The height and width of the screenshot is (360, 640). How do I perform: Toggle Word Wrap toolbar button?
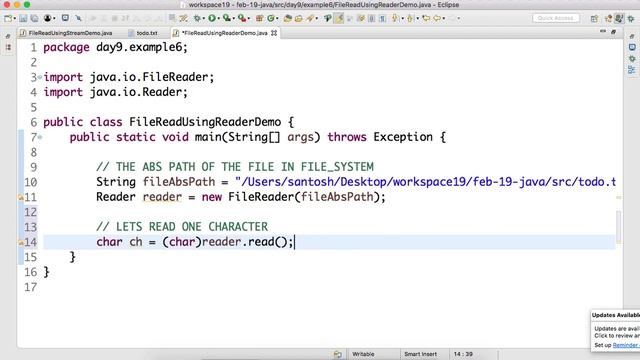[x=361, y=18]
